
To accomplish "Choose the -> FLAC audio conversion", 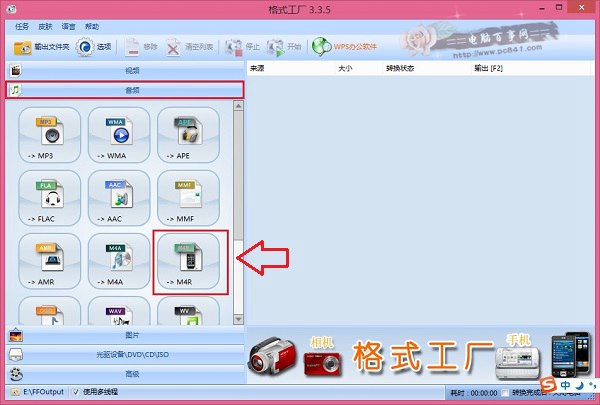I will (x=50, y=198).
